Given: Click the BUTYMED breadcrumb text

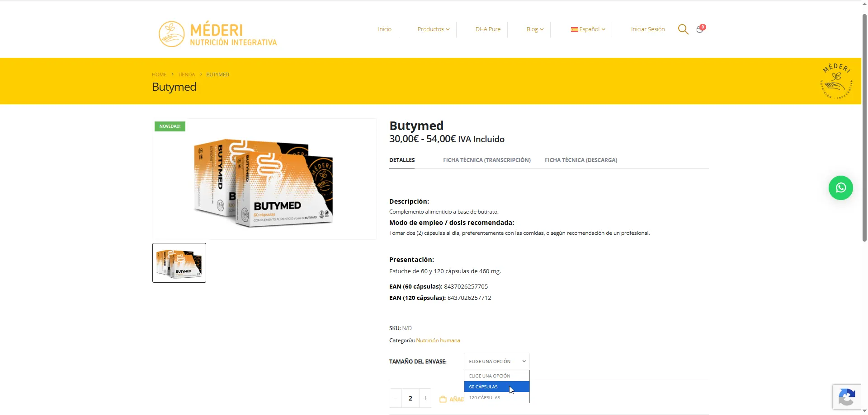Looking at the screenshot, I should tap(217, 75).
